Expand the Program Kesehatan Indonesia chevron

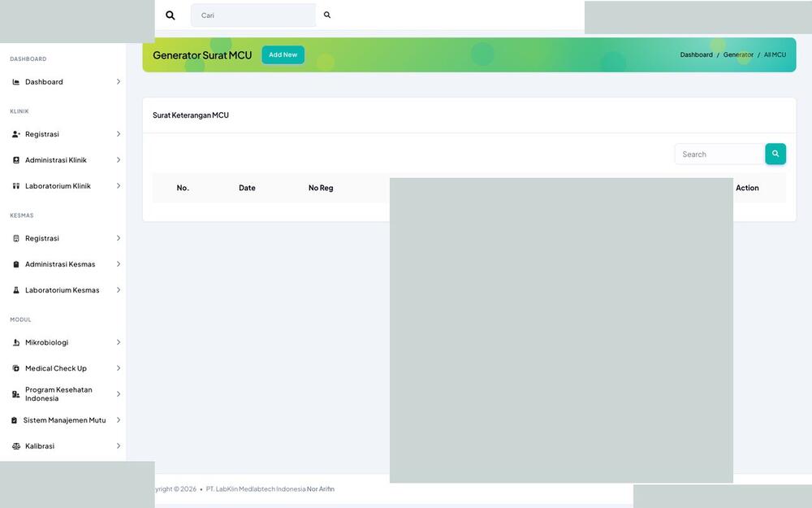(x=118, y=394)
